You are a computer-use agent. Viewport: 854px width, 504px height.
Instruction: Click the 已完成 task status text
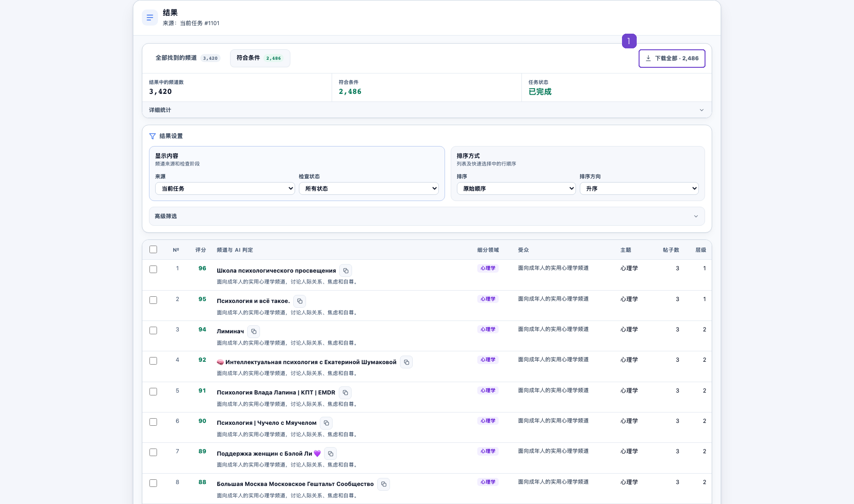click(540, 92)
